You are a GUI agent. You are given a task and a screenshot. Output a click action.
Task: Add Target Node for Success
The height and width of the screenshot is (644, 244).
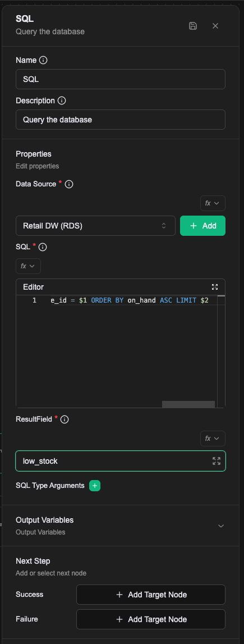click(151, 595)
